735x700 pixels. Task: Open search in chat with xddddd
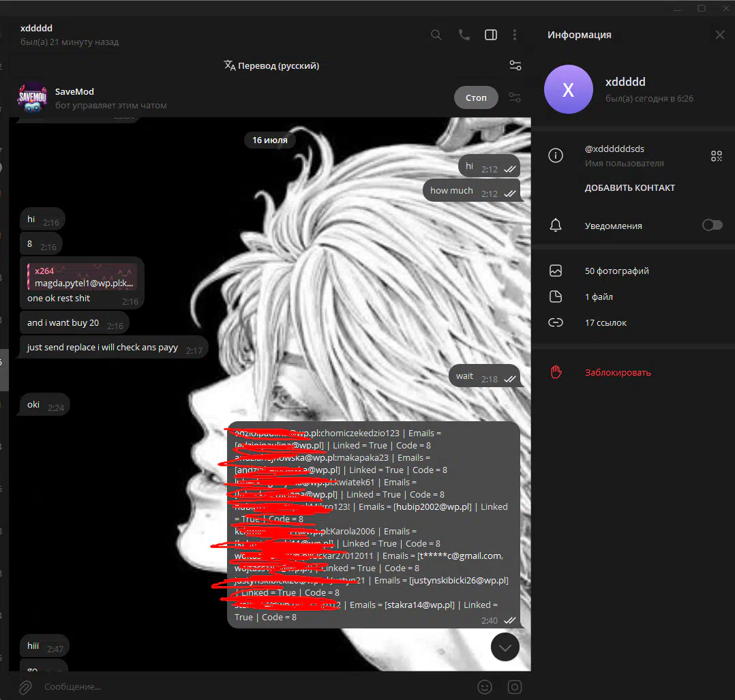point(436,35)
